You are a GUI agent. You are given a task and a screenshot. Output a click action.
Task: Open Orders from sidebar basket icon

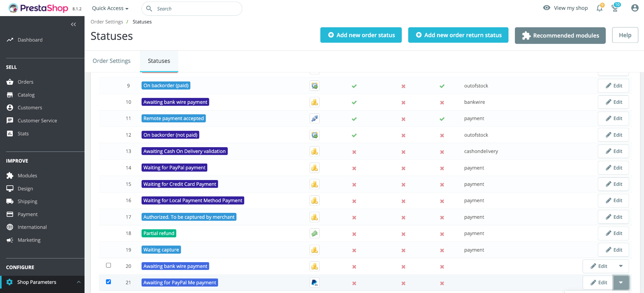click(10, 82)
